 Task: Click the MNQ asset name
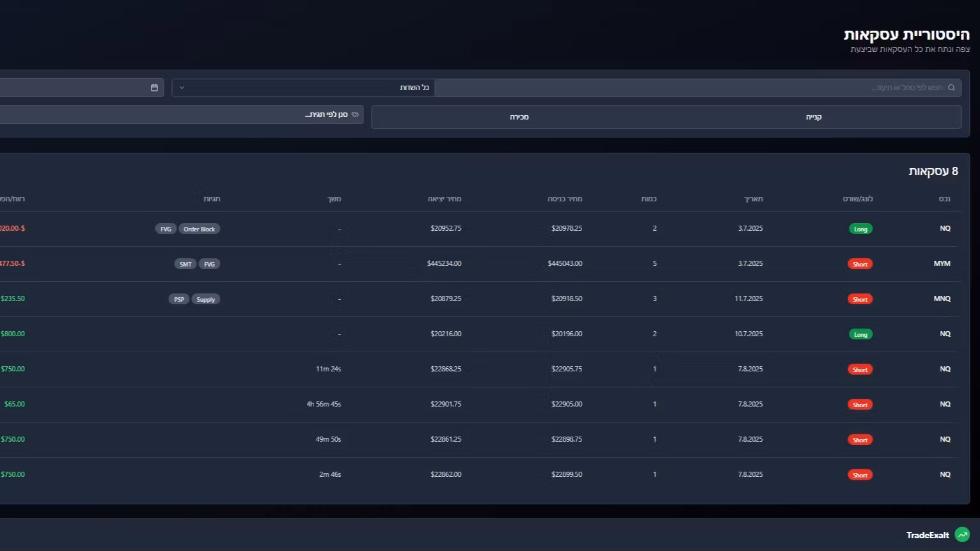point(942,299)
